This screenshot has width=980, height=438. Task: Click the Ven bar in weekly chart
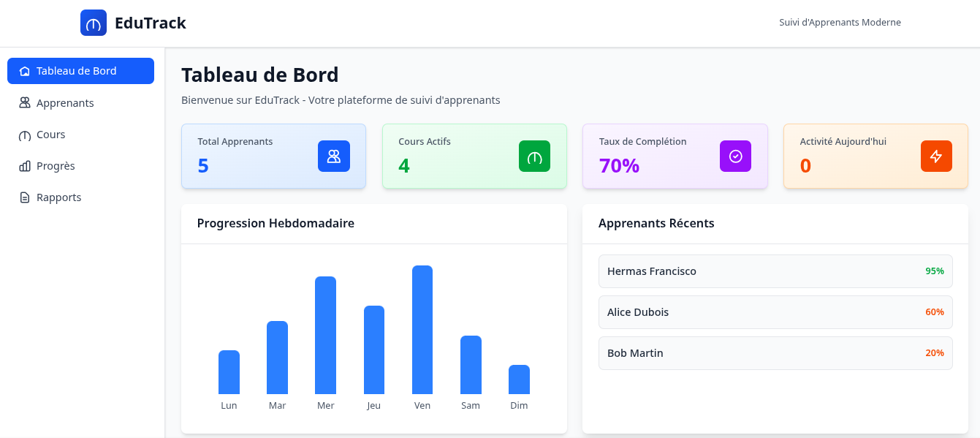click(422, 330)
